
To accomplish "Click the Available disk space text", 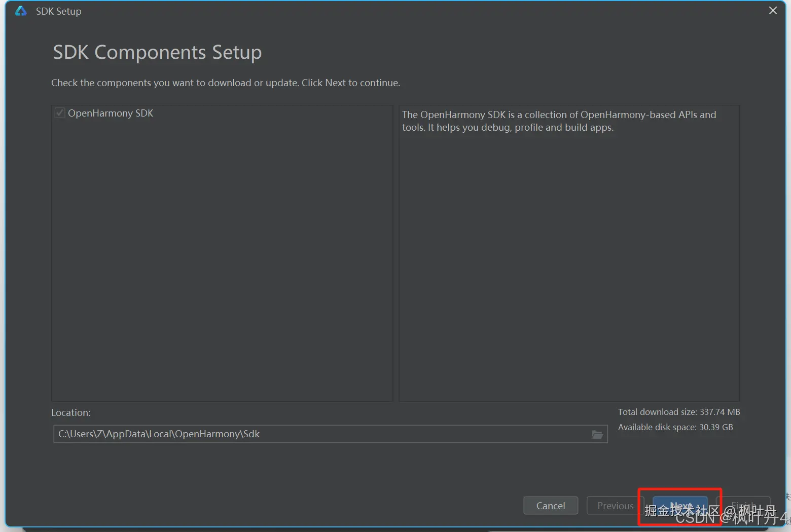I will tap(675, 427).
